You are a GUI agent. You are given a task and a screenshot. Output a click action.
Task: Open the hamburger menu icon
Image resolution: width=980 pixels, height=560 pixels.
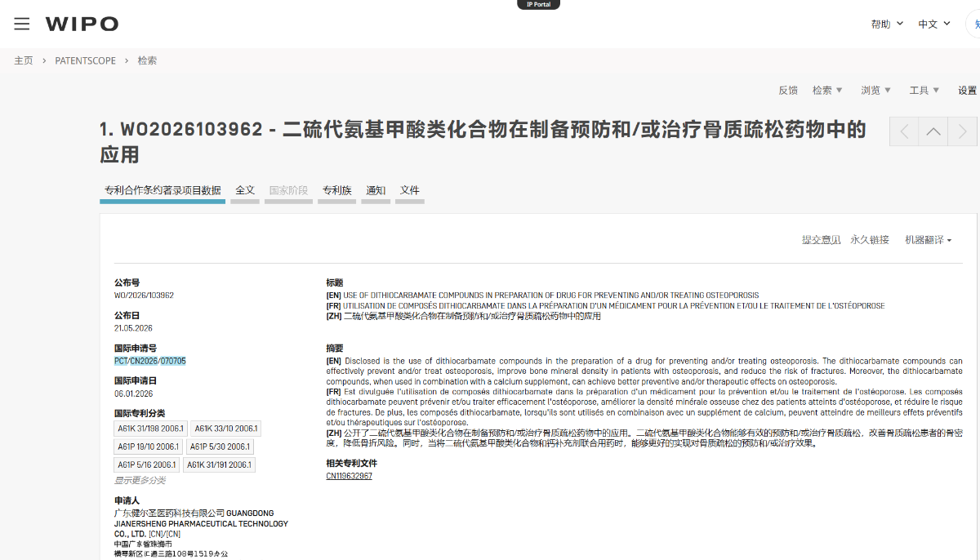[x=22, y=24]
